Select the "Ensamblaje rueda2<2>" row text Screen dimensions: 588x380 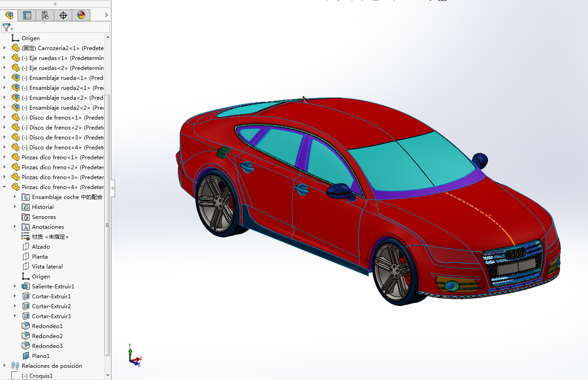tap(63, 108)
